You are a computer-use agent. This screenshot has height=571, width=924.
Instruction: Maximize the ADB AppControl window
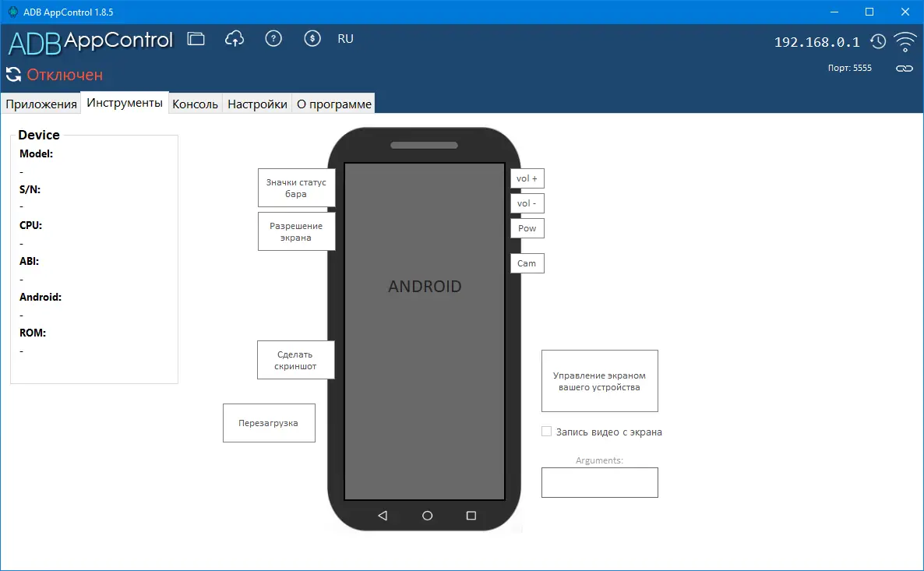pyautogui.click(x=869, y=12)
